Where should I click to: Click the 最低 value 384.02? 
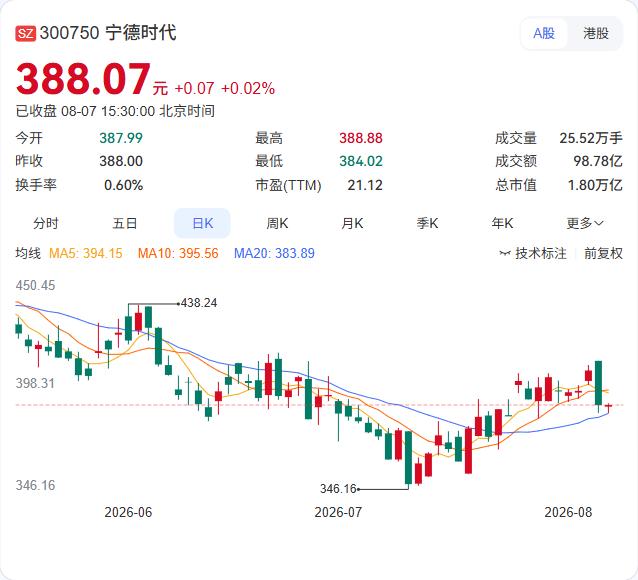[x=361, y=161]
